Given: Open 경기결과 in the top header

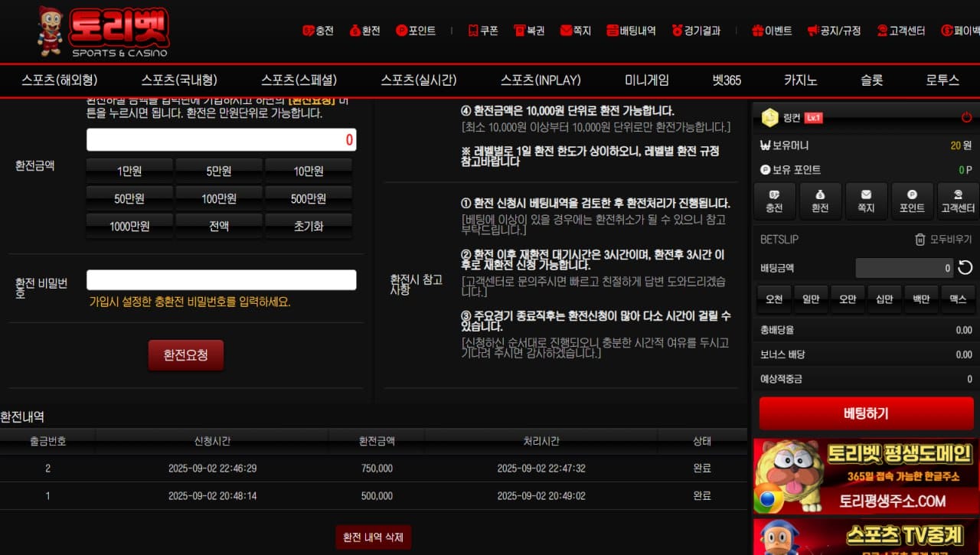Looking at the screenshot, I should pyautogui.click(x=696, y=31).
